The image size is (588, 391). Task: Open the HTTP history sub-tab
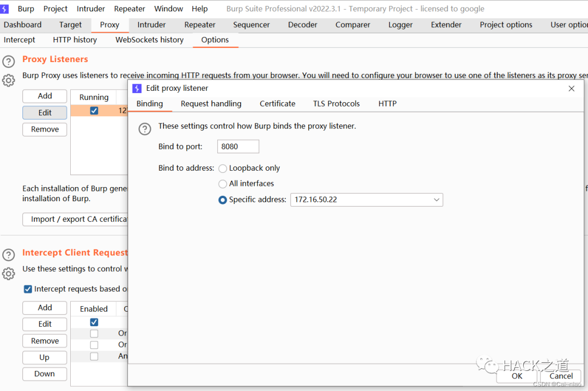tap(75, 40)
